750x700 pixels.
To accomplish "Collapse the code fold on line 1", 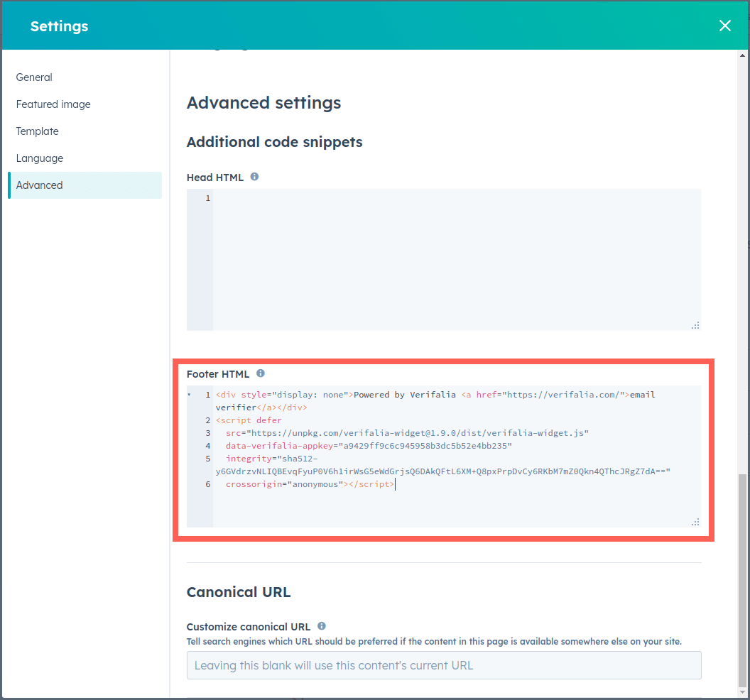I will [190, 395].
